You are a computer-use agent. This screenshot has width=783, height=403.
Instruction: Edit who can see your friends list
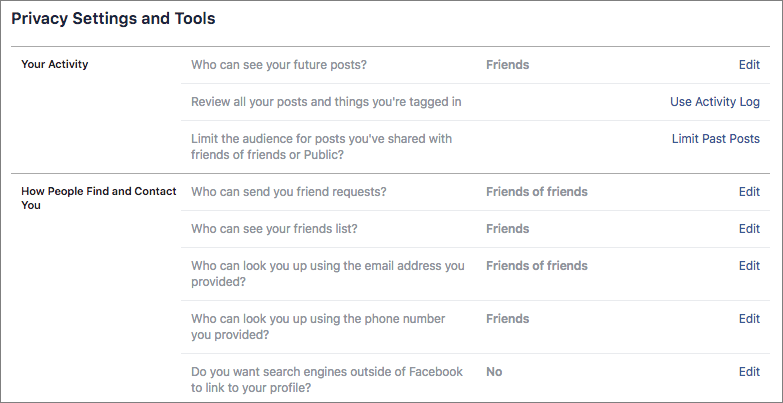tap(749, 229)
